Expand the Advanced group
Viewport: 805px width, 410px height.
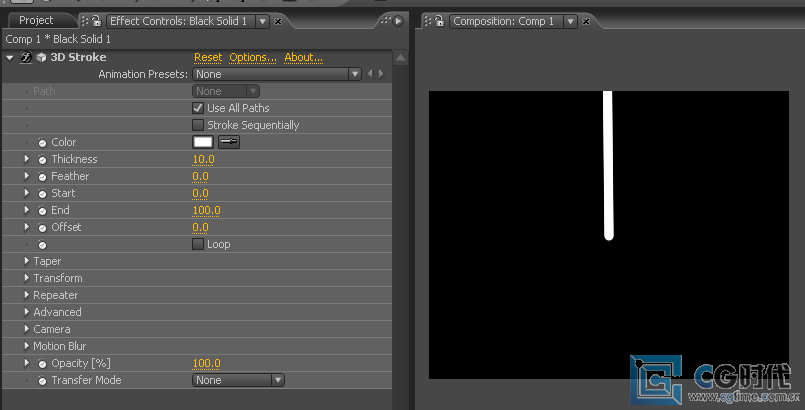[x=27, y=312]
